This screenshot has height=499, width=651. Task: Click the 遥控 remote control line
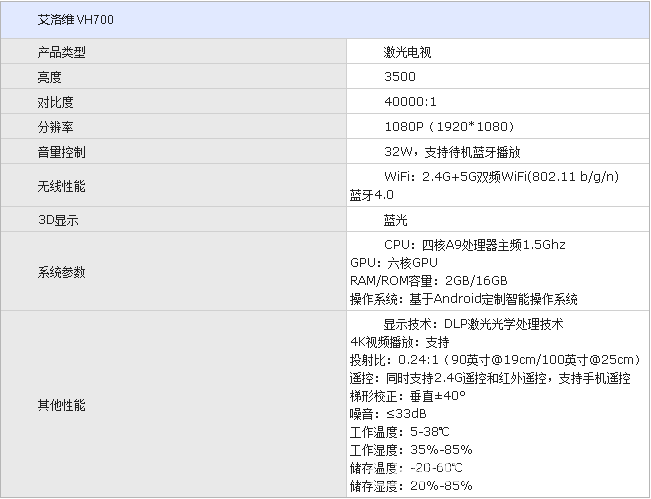(x=490, y=378)
